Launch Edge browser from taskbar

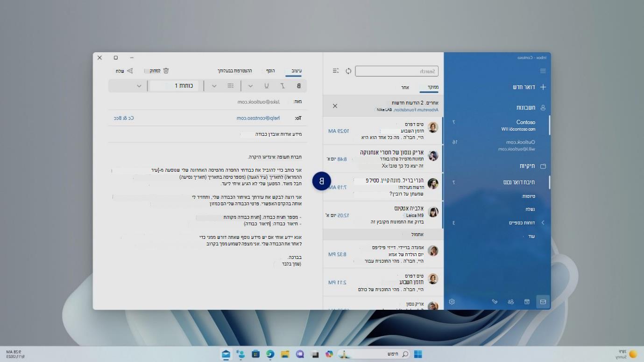270,354
